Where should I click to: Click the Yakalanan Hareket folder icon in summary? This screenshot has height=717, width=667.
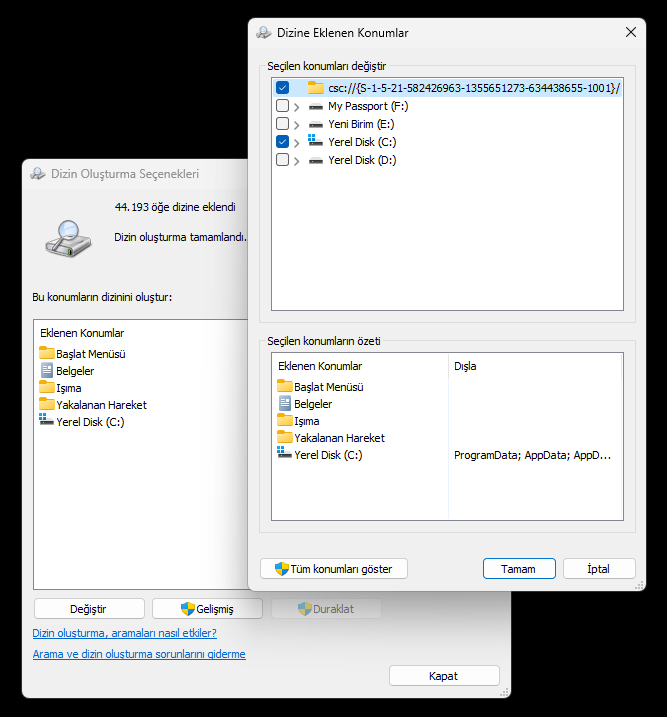[284, 437]
